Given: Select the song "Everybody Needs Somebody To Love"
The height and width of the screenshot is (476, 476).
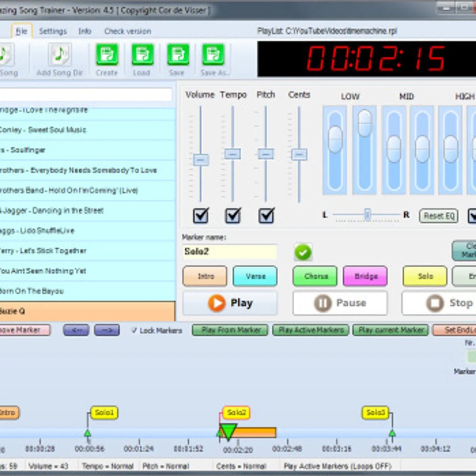Looking at the screenshot, I should point(87,171).
